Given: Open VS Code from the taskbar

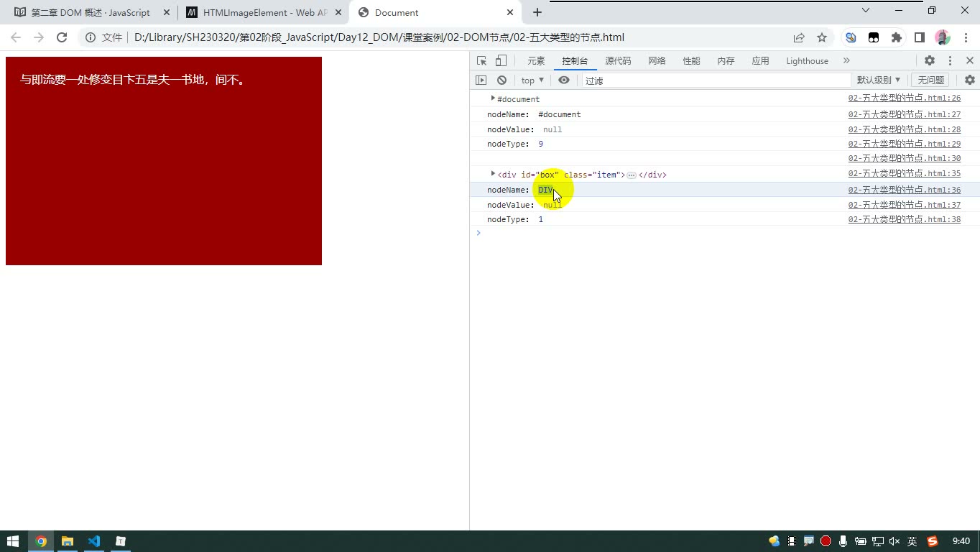Looking at the screenshot, I should (x=94, y=541).
